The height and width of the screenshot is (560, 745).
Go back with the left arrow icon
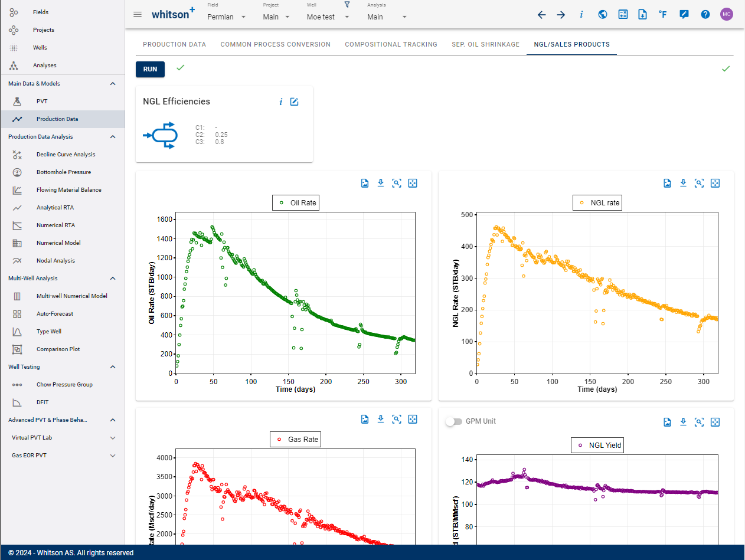tap(541, 15)
